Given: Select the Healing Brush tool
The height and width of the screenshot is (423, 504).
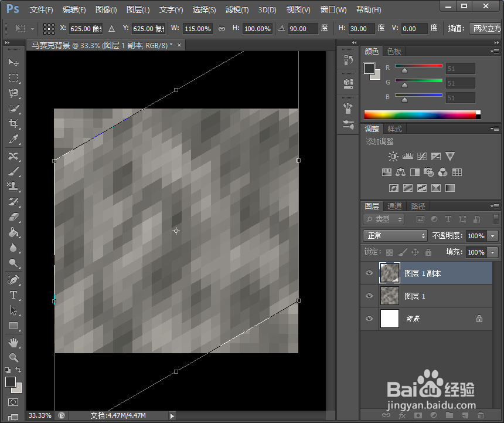Looking at the screenshot, I should click(x=13, y=156).
